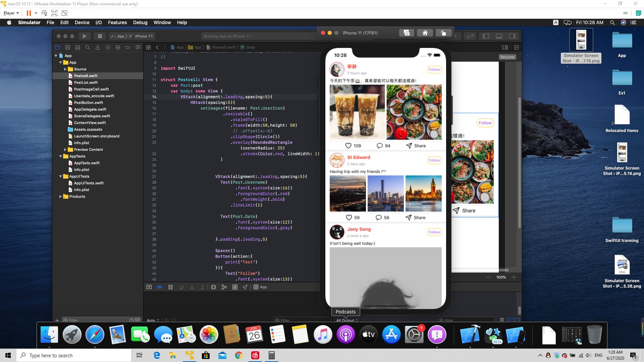Screen dimensions: 644x362
Task: Click the Debug Memory Graph icon
Action: pyautogui.click(x=224, y=287)
